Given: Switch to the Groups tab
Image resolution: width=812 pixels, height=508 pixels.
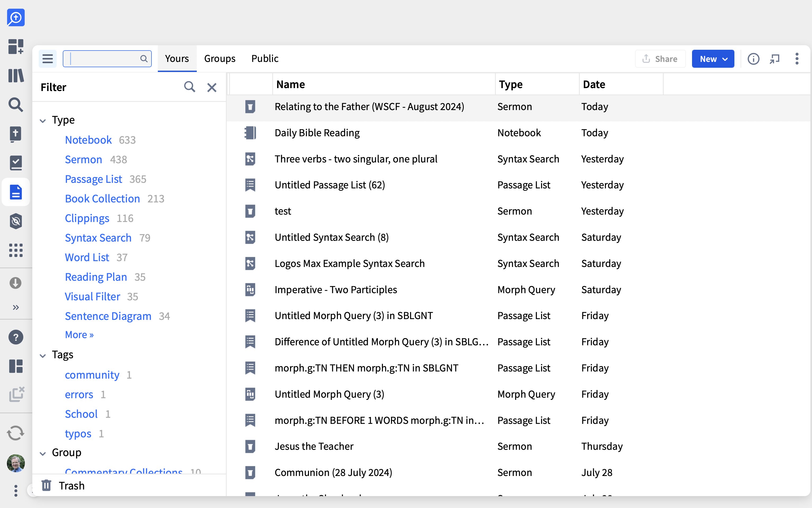Looking at the screenshot, I should [x=220, y=58].
